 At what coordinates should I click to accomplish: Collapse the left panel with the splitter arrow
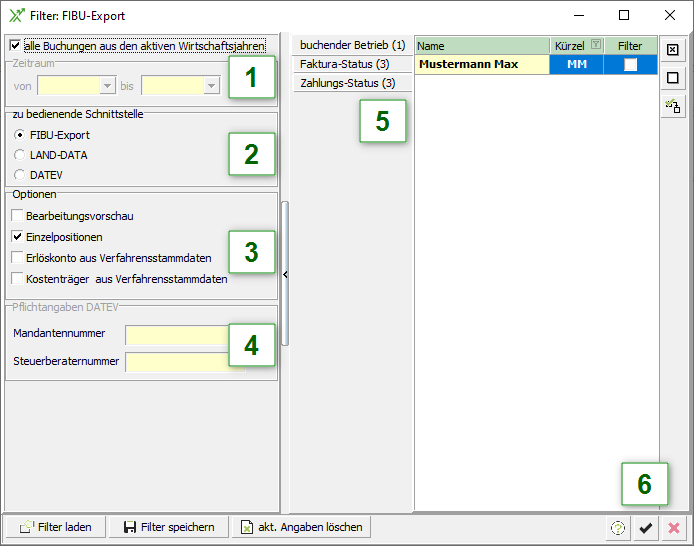[285, 273]
